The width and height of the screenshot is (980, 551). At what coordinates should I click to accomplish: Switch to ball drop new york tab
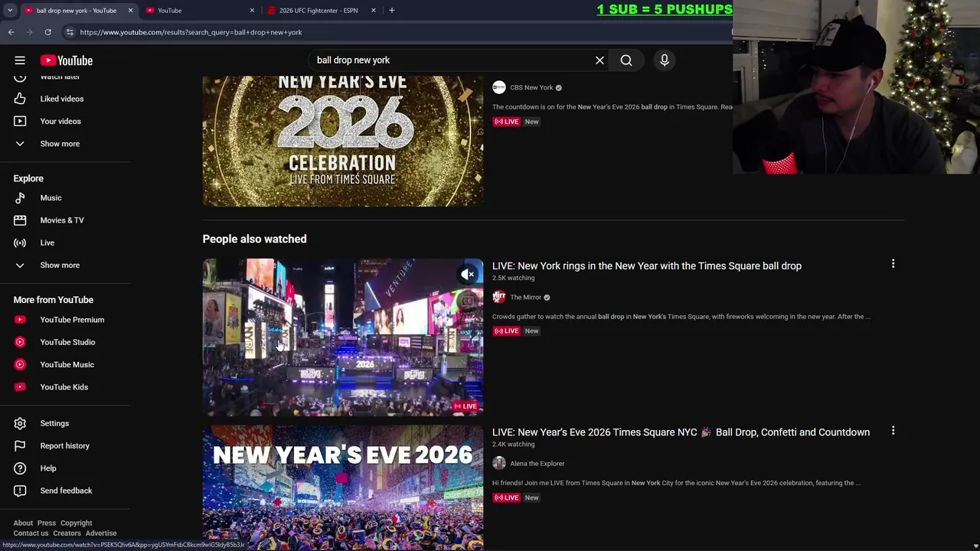click(77, 11)
